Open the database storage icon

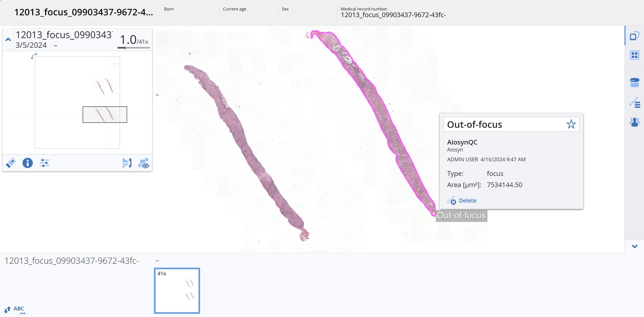[x=635, y=82]
